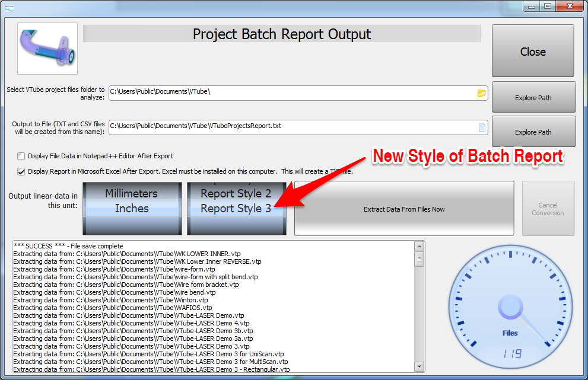Click the log list scrollbar up arrow

420,246
